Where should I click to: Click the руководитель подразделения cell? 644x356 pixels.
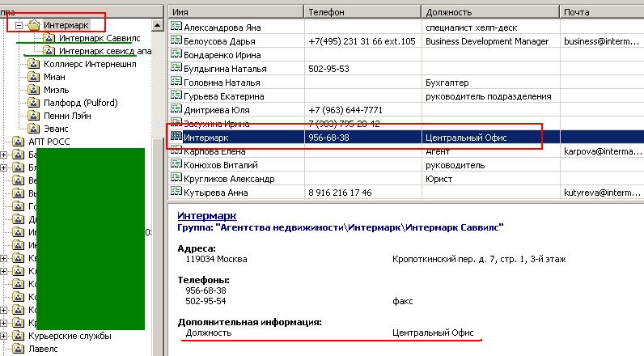point(489,96)
